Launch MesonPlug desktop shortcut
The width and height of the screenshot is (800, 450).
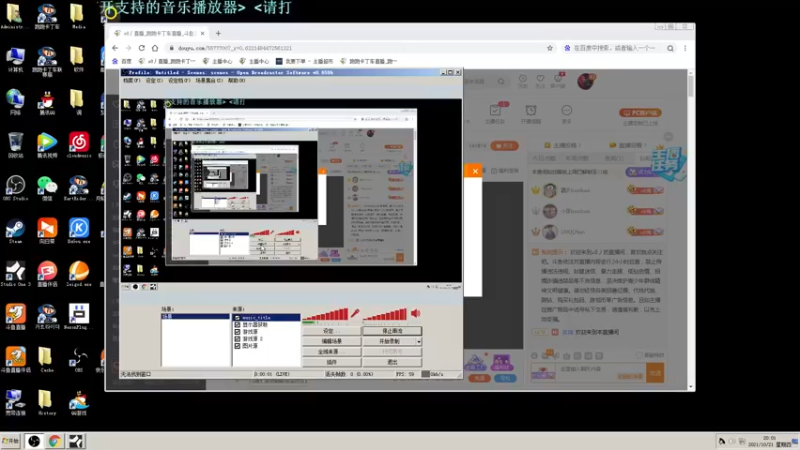click(79, 316)
